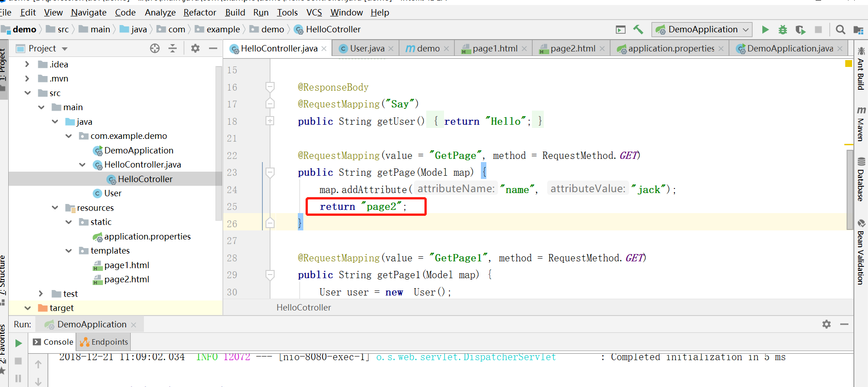Collapse the resources folder
This screenshot has width=868, height=387.
point(55,208)
